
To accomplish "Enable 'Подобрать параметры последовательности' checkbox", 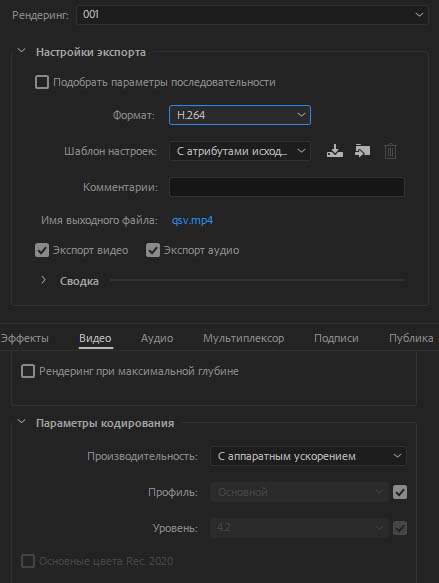I will pos(42,82).
